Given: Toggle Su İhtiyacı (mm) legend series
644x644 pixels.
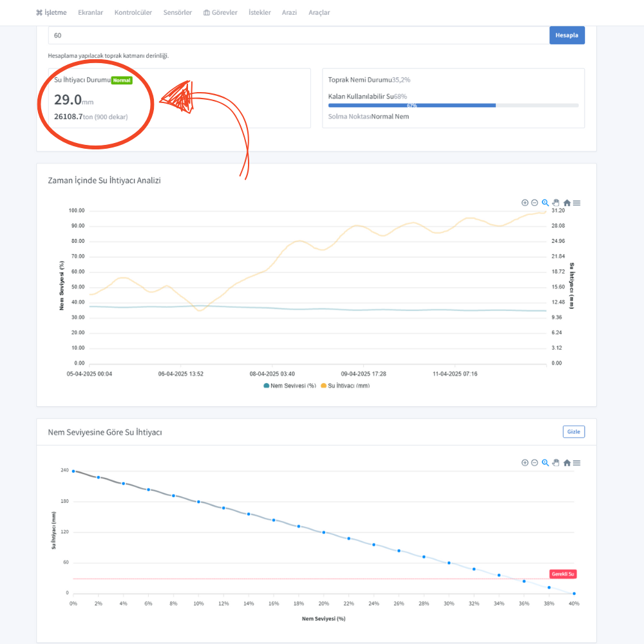Looking at the screenshot, I should [x=345, y=386].
